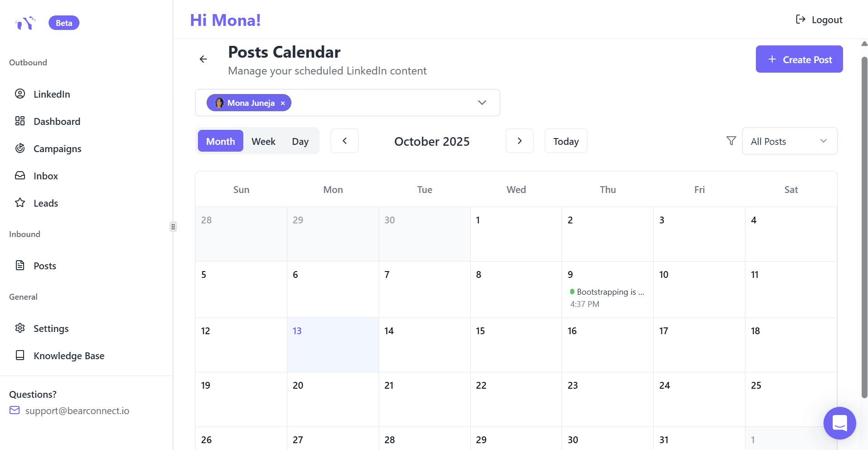Switch to Day view
868x450 pixels.
pos(300,141)
